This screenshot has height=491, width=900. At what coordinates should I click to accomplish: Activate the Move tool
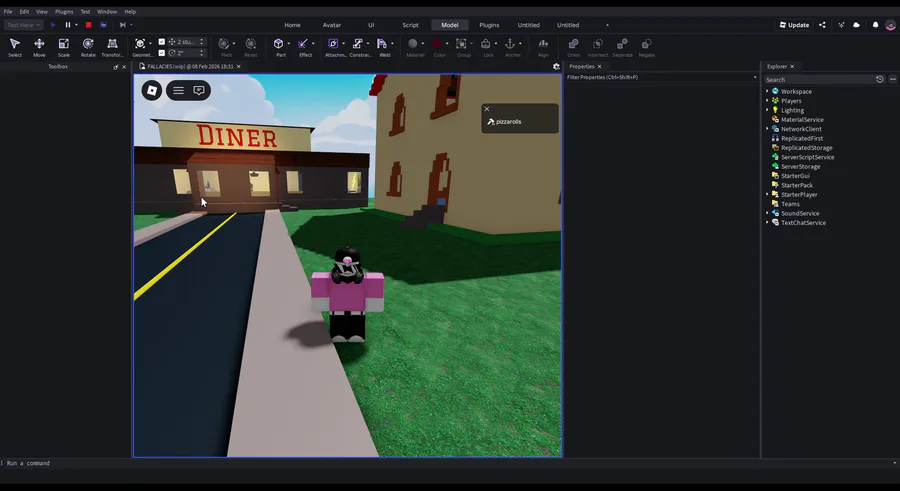(x=39, y=47)
